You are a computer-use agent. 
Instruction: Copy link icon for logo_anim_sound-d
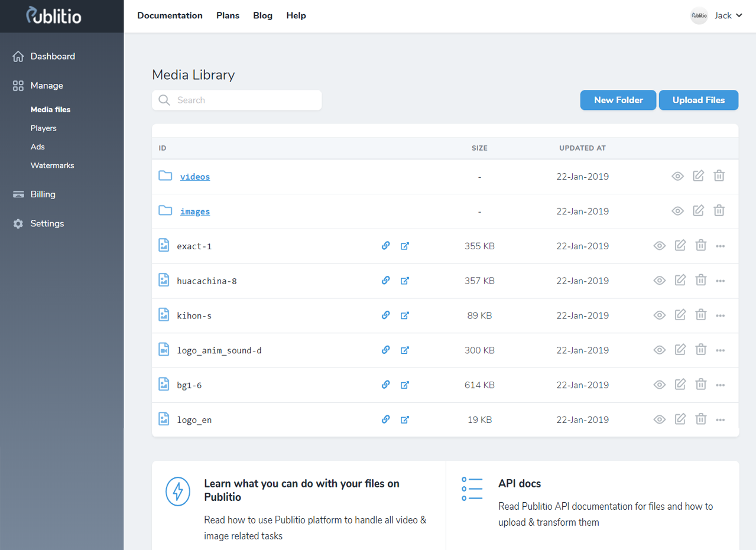point(385,350)
